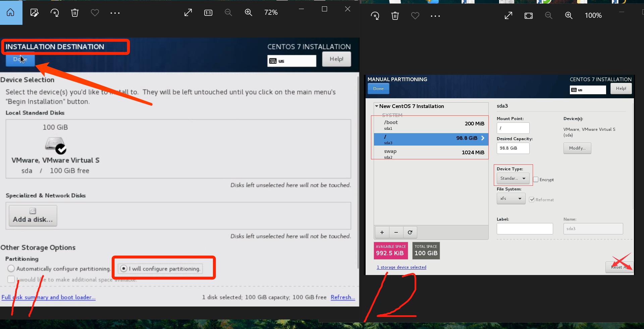Click Done on the Installation Destination screen
The image size is (644, 329).
pos(20,59)
